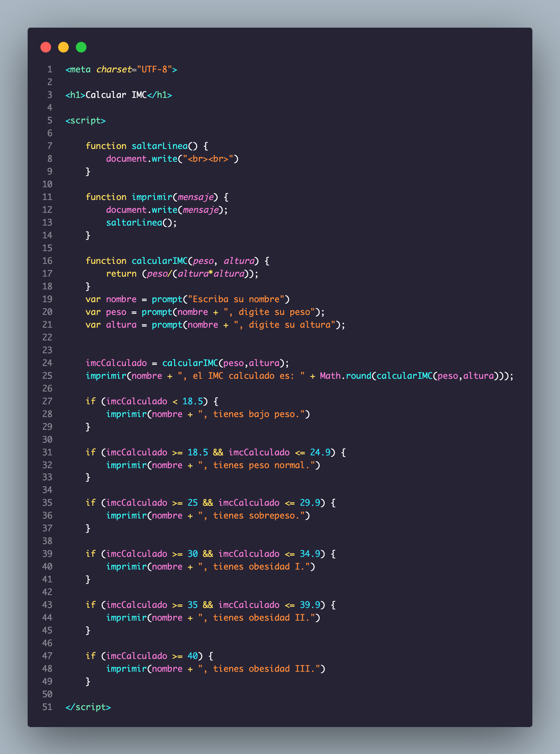Click the 'tienes bajo peso.' string
560x754 pixels.
[251, 414]
